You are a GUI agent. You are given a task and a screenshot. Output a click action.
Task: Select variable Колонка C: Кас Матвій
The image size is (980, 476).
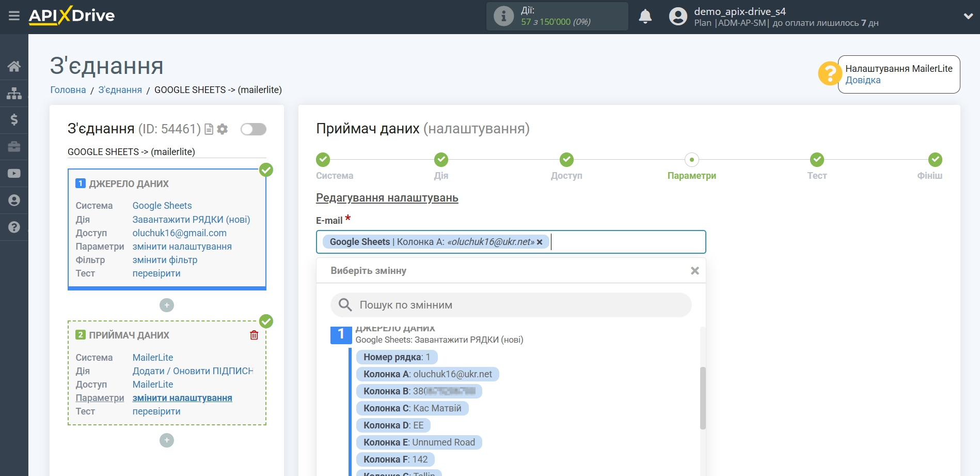click(x=412, y=408)
